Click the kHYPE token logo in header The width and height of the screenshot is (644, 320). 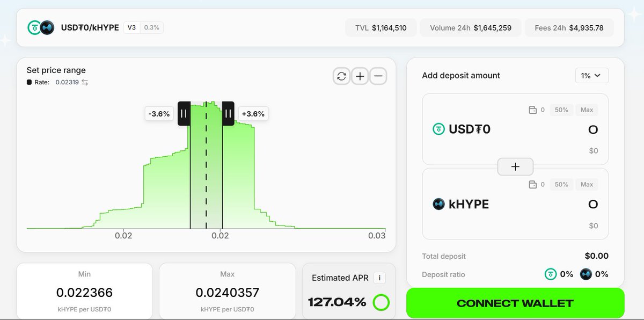47,27
